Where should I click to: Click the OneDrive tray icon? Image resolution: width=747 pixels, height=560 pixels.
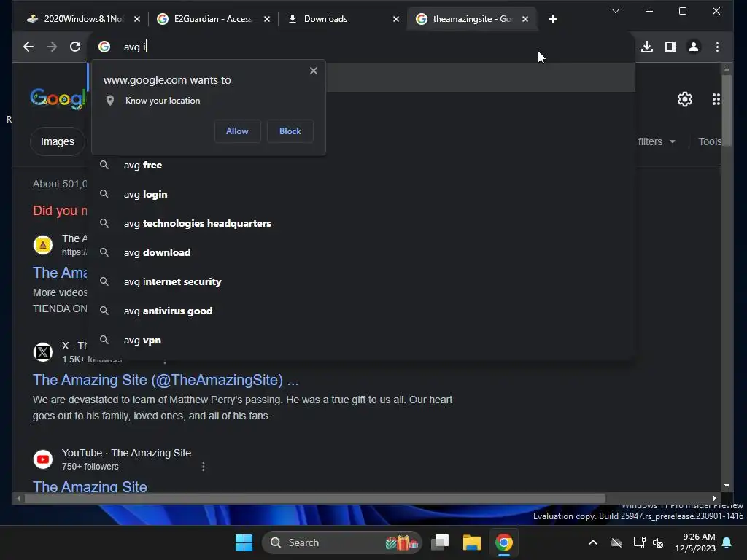click(x=616, y=542)
